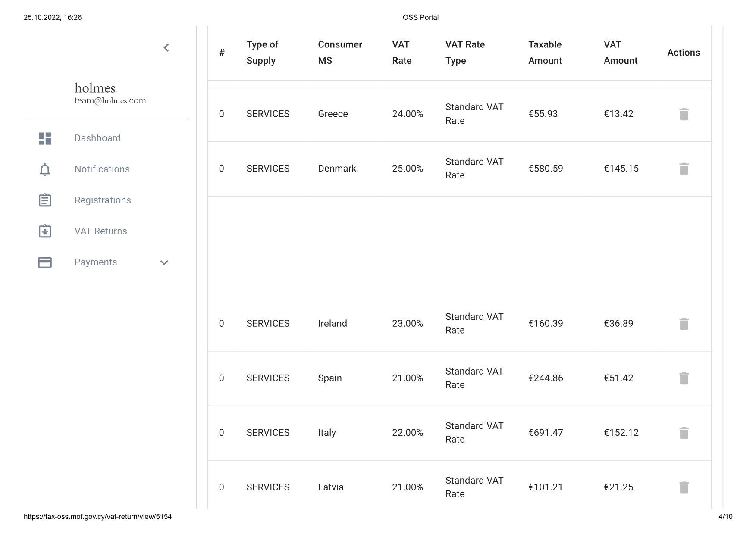Click the €160.39 taxable amount

[x=546, y=323]
